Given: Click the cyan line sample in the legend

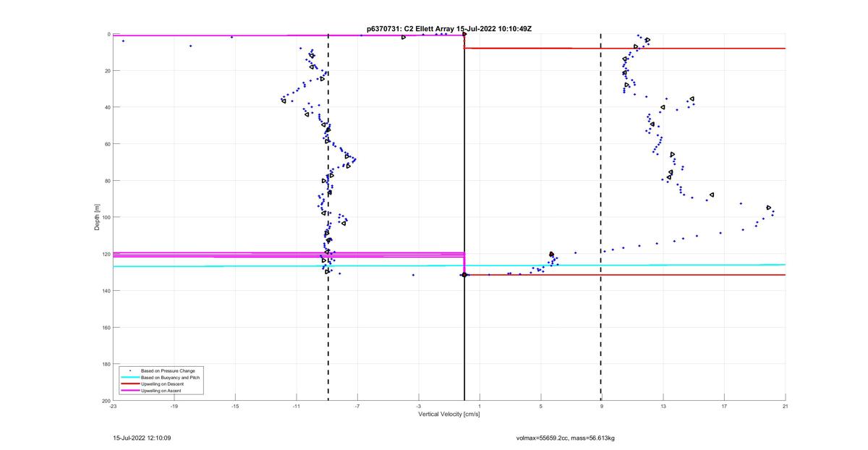Looking at the screenshot, I should click(x=130, y=377).
